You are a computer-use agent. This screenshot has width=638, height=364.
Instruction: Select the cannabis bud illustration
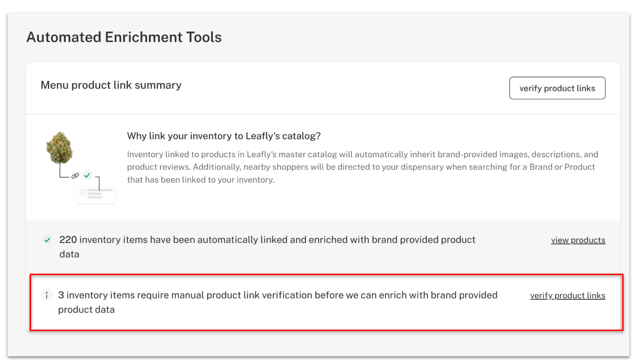(60, 148)
